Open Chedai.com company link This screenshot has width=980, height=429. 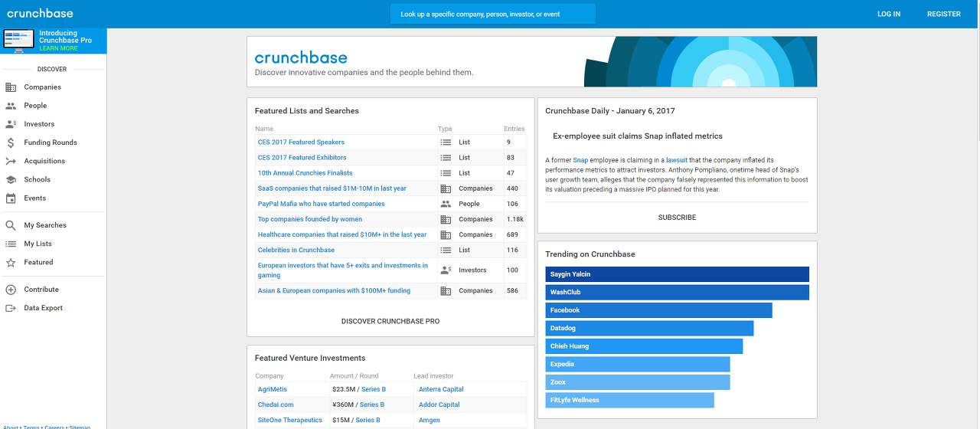pos(276,404)
